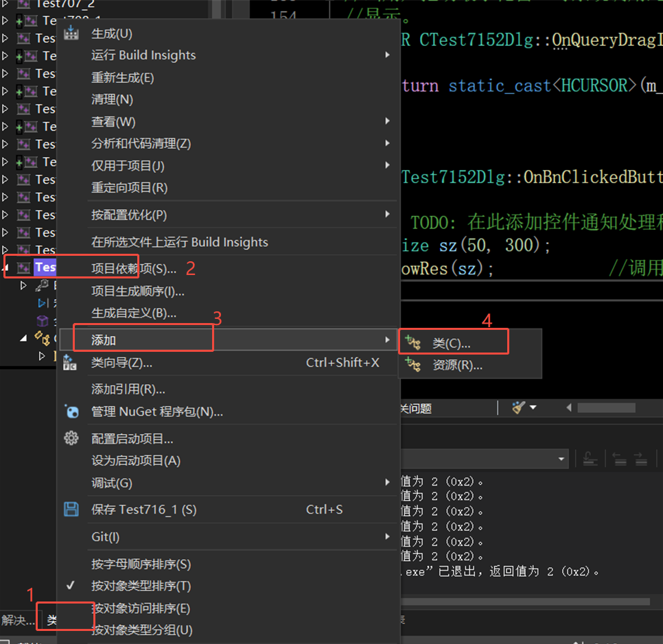Click the purple cube icon in class tree
Screen dimensions: 663x644
click(43, 321)
